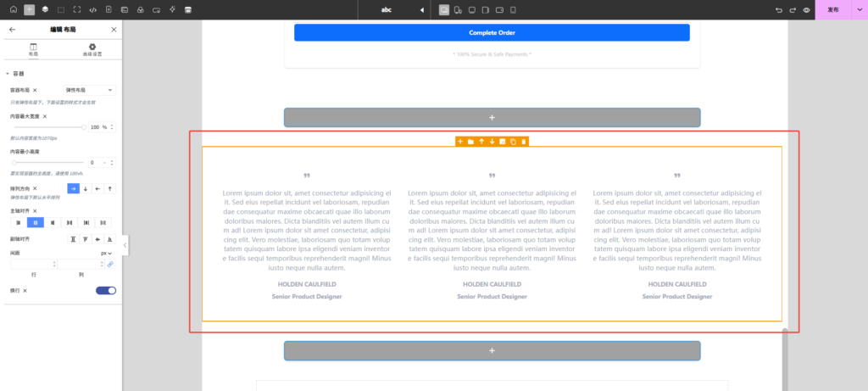This screenshot has height=391, width=868.
Task: Delete the selected container via trash icon
Action: pyautogui.click(x=524, y=141)
